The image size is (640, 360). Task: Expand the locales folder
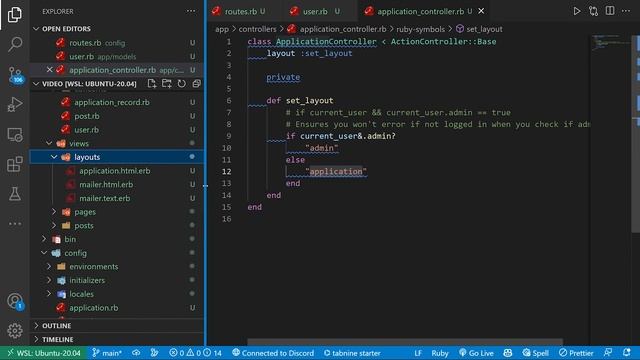49,294
